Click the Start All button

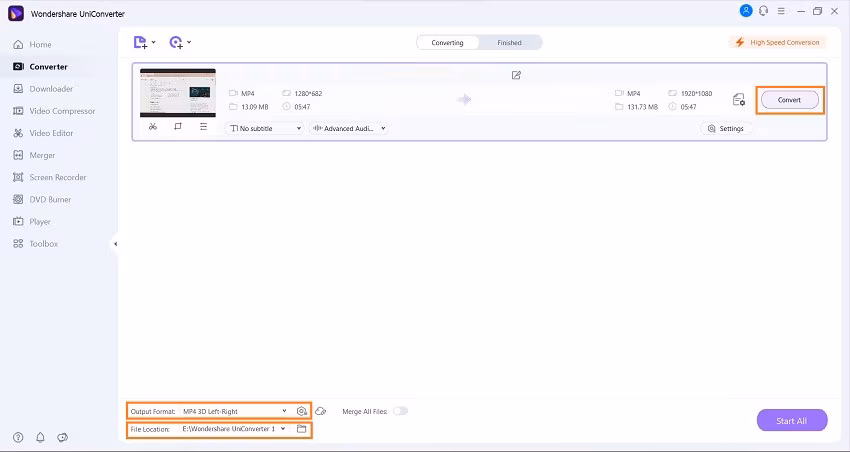(792, 421)
